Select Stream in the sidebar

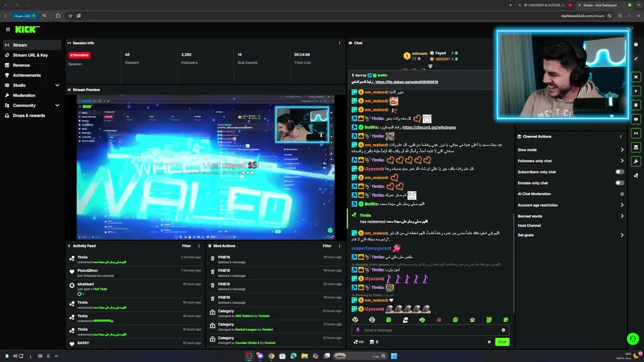tap(32, 45)
